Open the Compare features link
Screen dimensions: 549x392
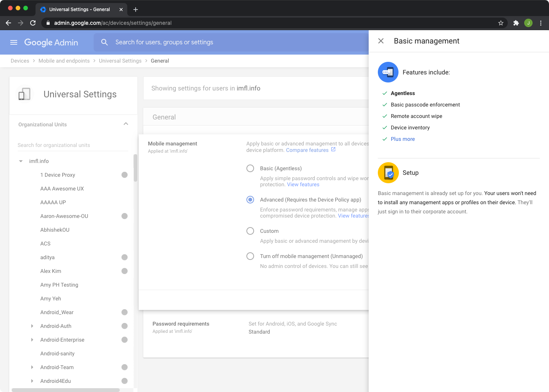tap(307, 150)
